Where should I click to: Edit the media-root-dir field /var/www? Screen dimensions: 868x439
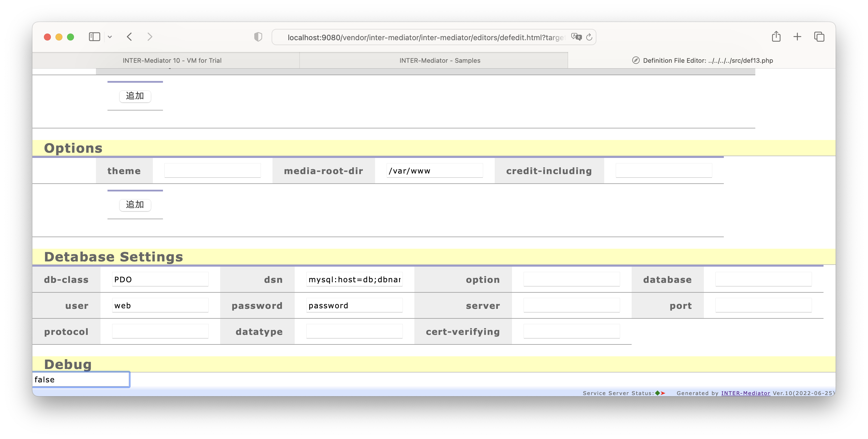435,171
